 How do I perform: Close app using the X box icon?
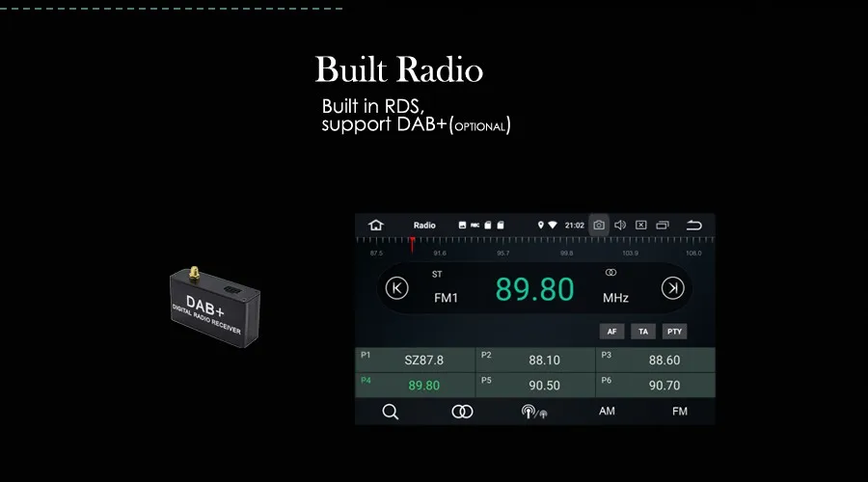(x=641, y=226)
